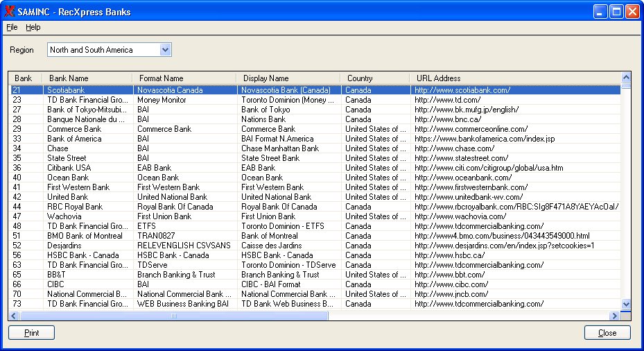
Task: Select the Citibank USA row
Action: click(315, 168)
